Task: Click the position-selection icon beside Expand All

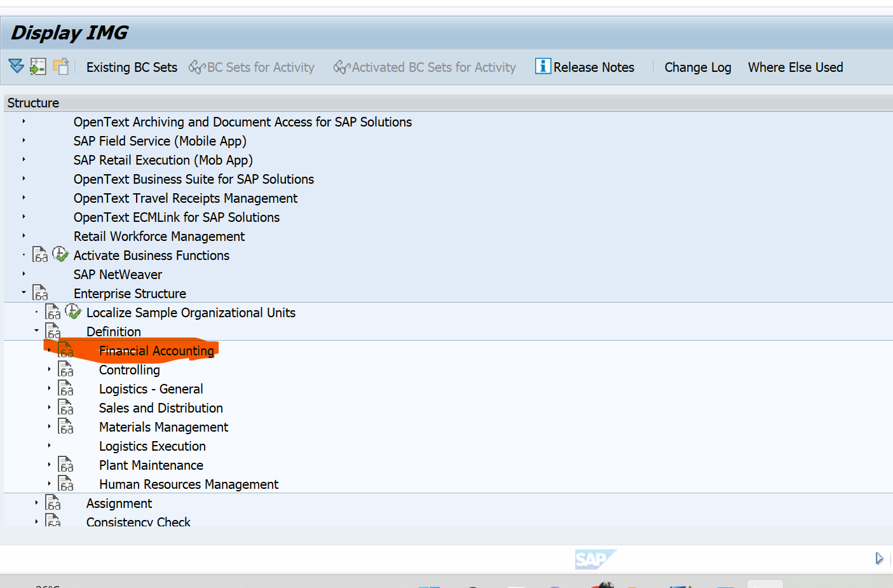Action: [38, 66]
